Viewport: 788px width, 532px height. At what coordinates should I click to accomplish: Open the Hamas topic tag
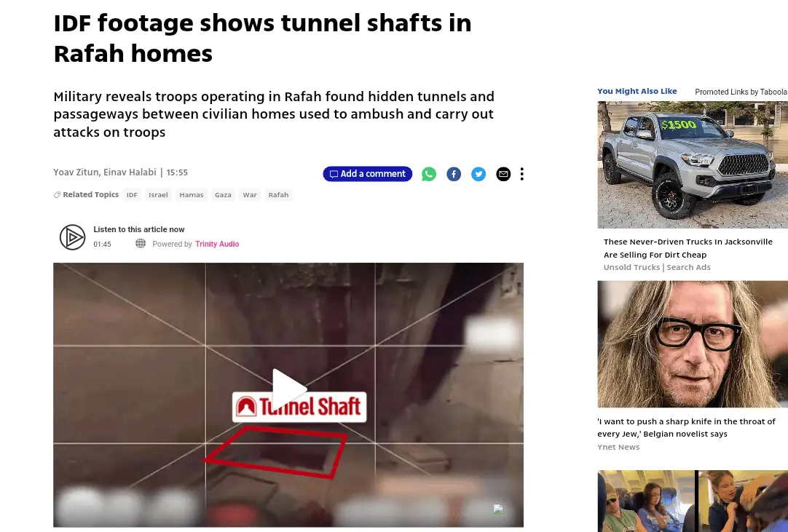click(x=192, y=195)
